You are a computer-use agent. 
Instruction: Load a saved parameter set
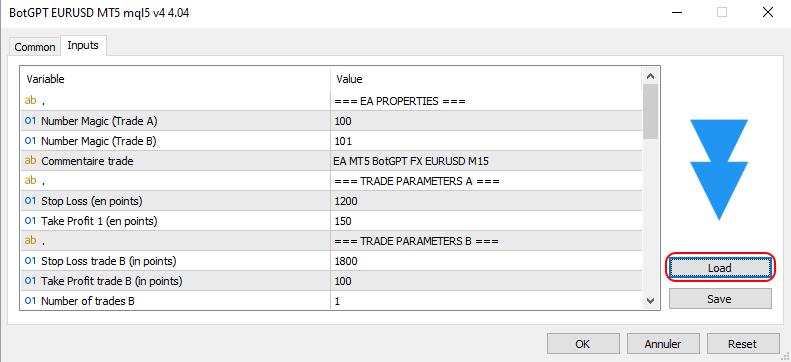point(719,268)
